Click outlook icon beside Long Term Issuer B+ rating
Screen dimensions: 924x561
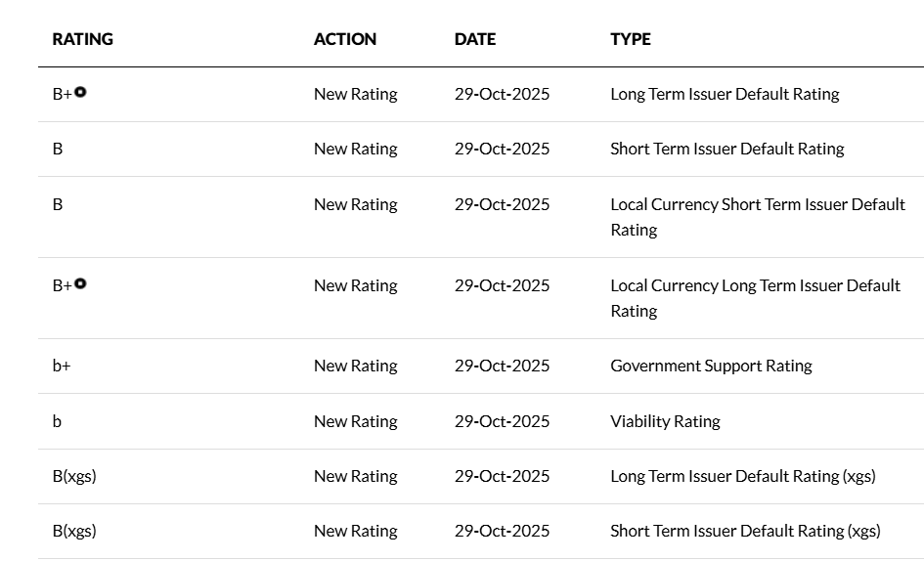80,92
